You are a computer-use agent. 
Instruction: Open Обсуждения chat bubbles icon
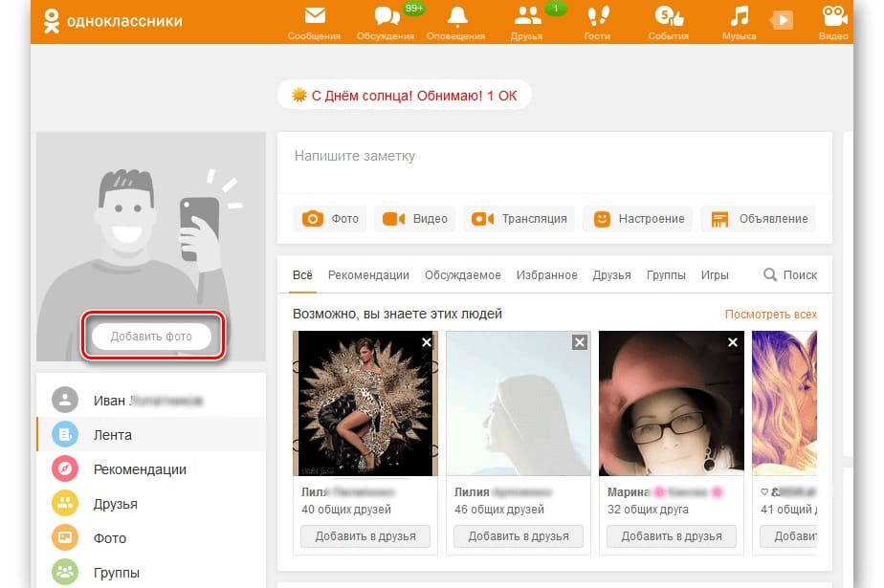pos(387,16)
